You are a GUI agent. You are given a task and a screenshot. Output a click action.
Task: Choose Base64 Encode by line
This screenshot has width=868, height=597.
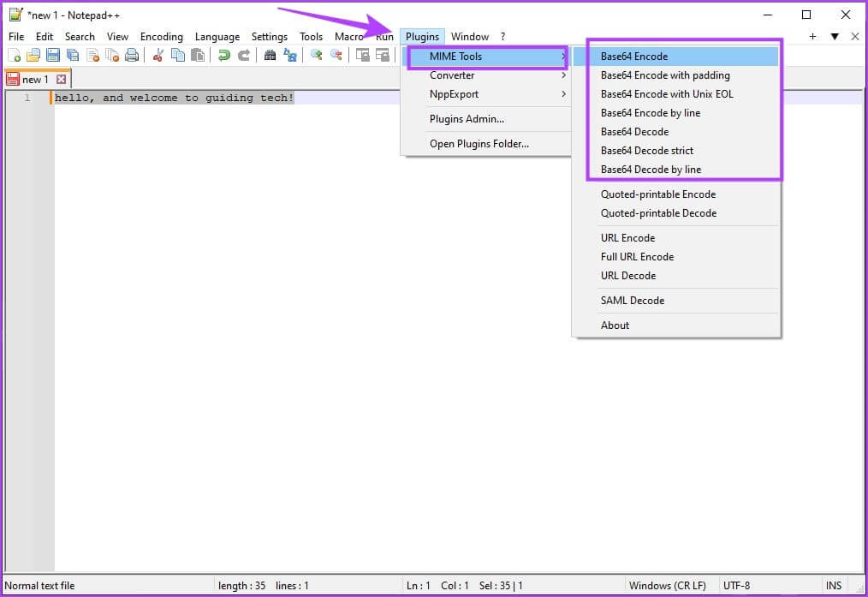click(676, 112)
